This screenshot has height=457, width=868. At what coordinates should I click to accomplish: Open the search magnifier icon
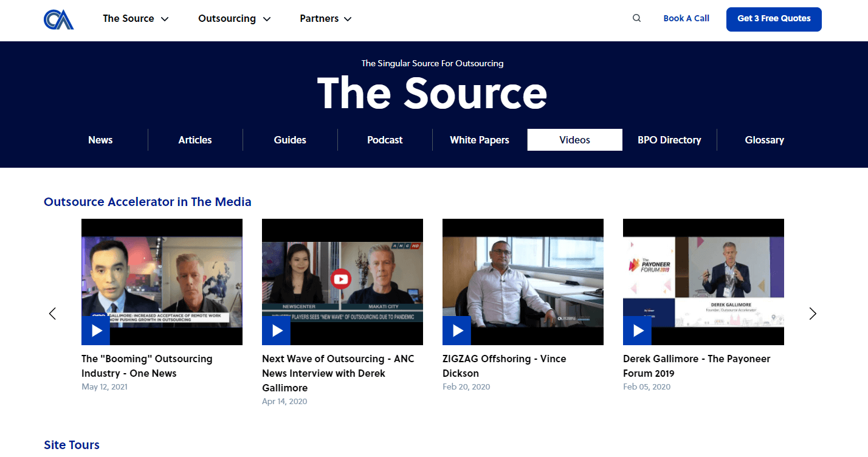tap(636, 18)
